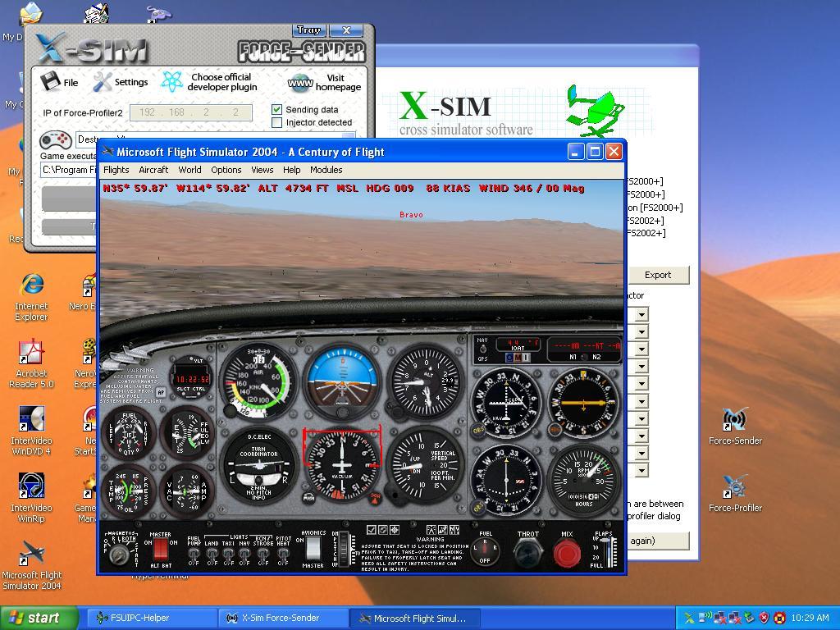Open the kneeboard panel icon
The width and height of the screenshot is (840, 630).
372,530
